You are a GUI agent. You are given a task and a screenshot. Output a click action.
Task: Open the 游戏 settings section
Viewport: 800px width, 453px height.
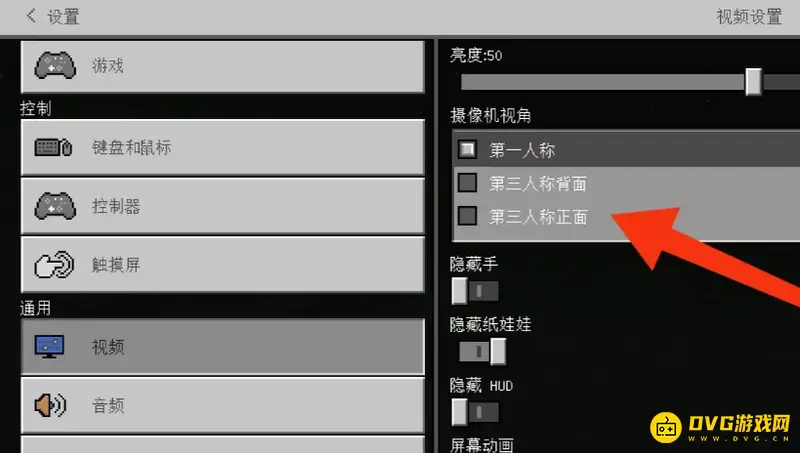[222, 66]
